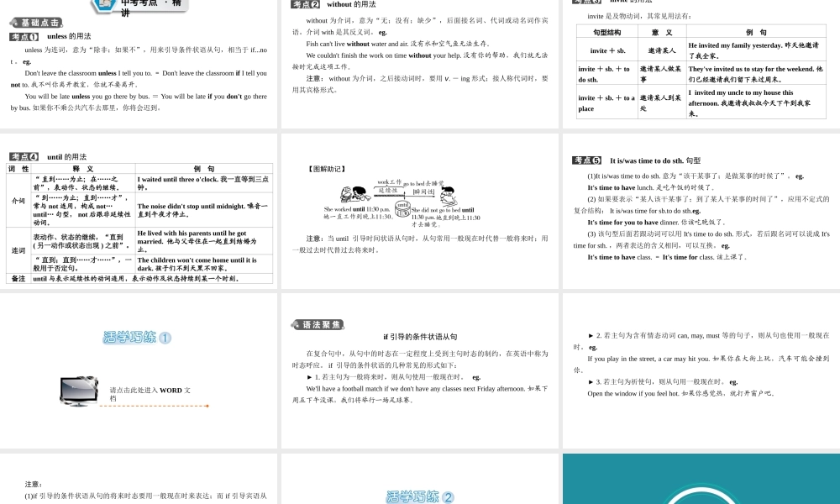Image resolution: width=840 pixels, height=504 pixels.
Task: Select the 活学巧练 1 title
Action: click(x=137, y=338)
